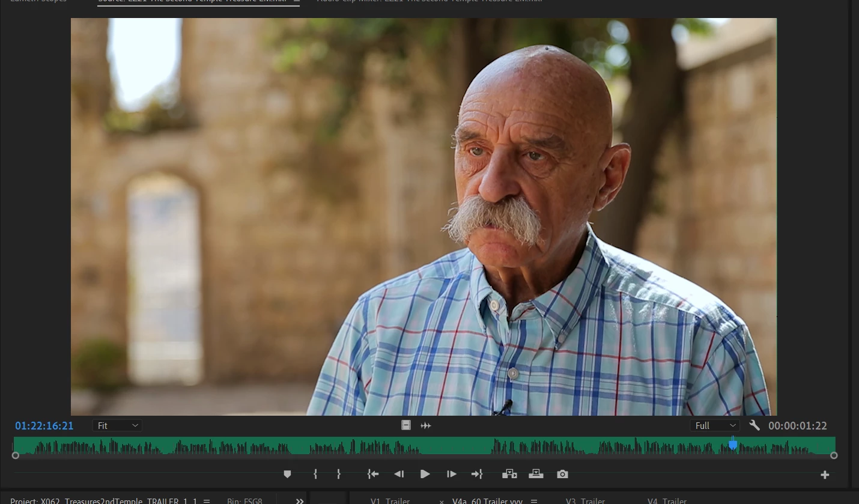The image size is (859, 504).
Task: Open the Button Editor plus icon
Action: tap(825, 475)
